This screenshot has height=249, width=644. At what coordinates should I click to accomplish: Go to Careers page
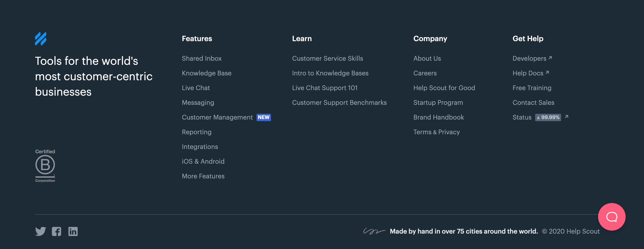(x=425, y=73)
